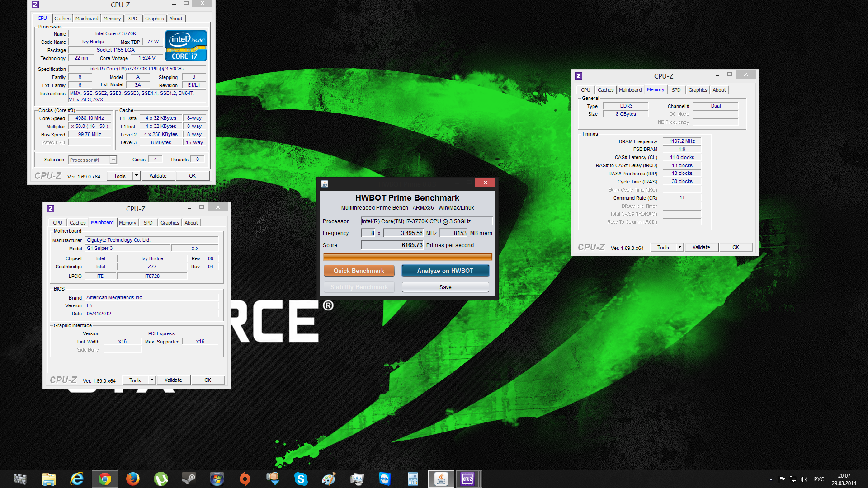Click the Windows orb icon in the taskbar
This screenshot has height=488, width=868.
(217, 479)
